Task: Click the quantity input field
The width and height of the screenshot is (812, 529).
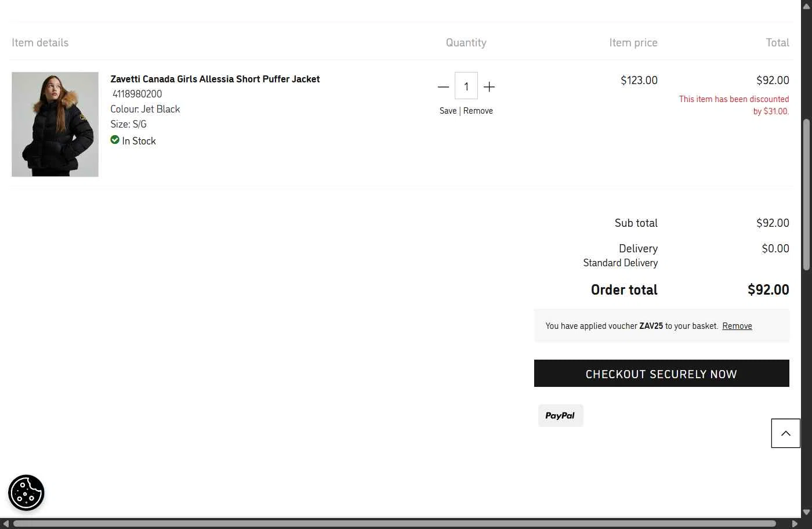Action: 466,86
